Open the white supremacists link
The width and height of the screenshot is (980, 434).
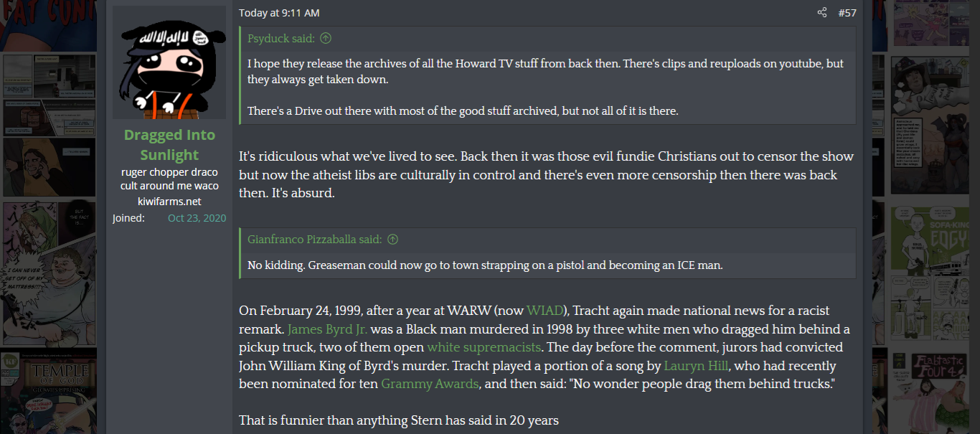point(484,348)
